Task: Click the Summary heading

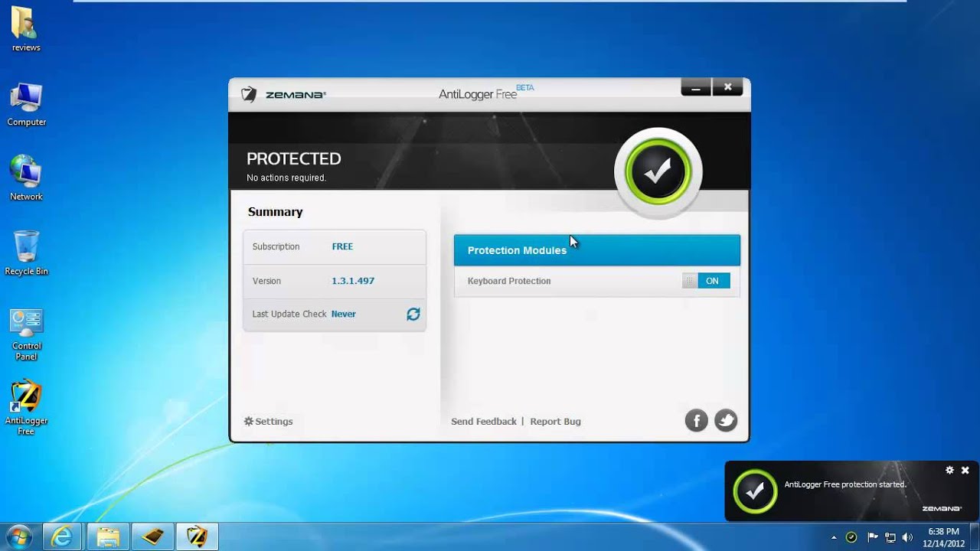Action: [275, 212]
